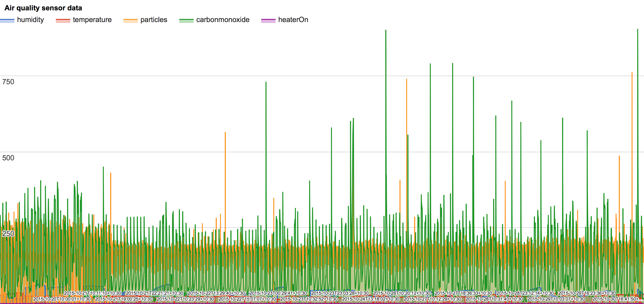Click the purple heaterOn legend swatch

pos(268,20)
